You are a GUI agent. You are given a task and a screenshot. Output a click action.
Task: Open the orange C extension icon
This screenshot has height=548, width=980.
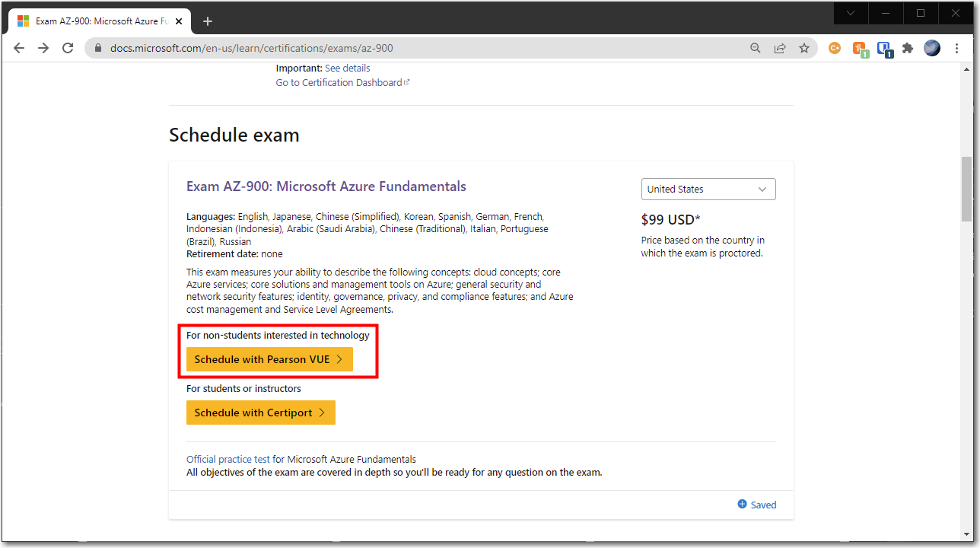[835, 48]
